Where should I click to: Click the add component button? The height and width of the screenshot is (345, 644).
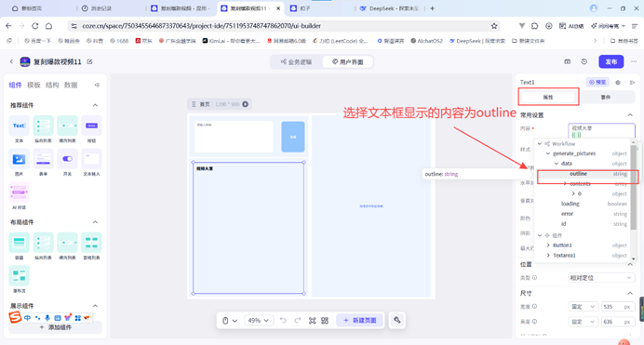55,327
